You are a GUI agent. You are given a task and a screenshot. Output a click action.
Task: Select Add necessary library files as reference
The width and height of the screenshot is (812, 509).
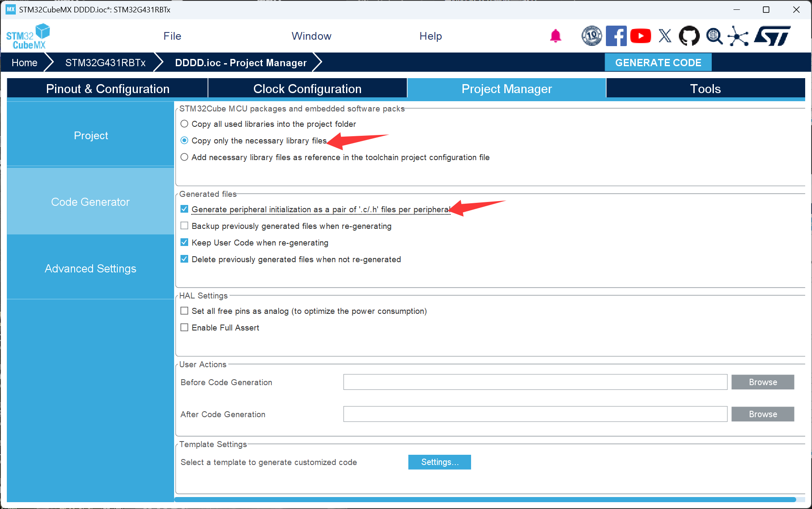[x=184, y=157]
